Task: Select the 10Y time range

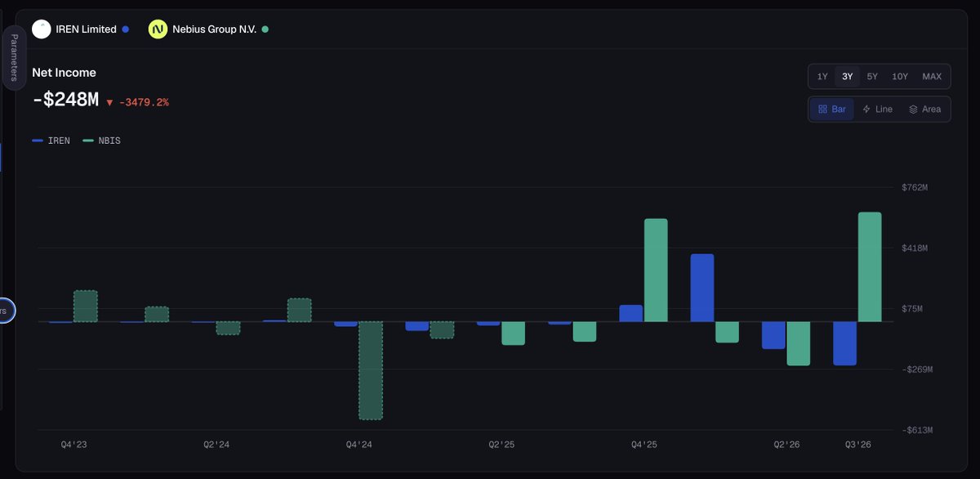Action: click(900, 77)
